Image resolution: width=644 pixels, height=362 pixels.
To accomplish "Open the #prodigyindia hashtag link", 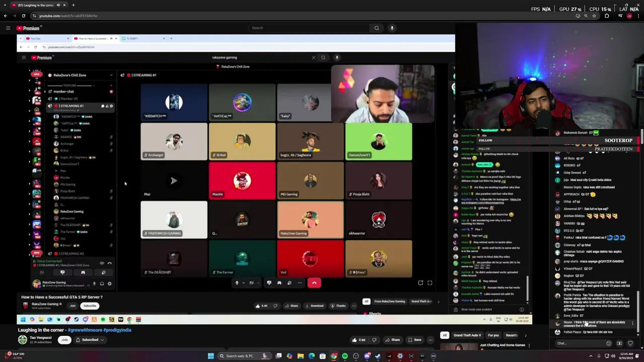I will tap(117, 330).
